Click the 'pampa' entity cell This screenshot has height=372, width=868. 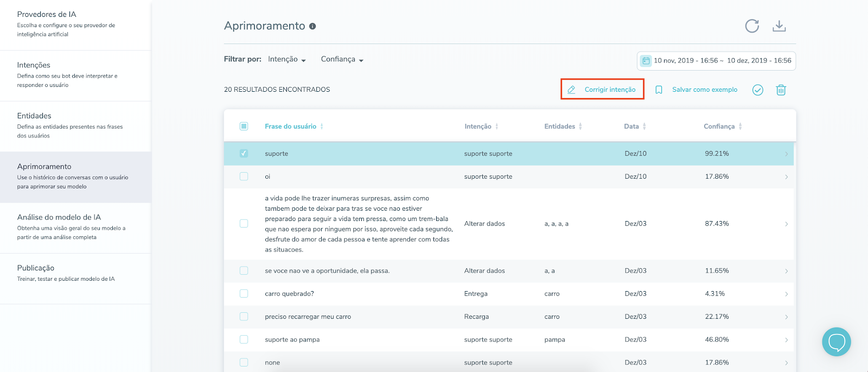(x=554, y=339)
